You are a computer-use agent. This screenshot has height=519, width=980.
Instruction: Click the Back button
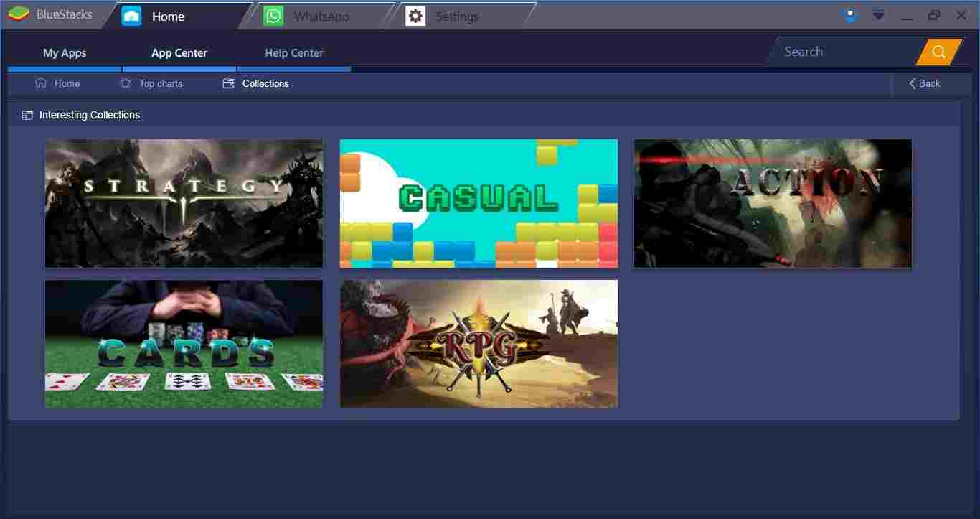[x=925, y=83]
